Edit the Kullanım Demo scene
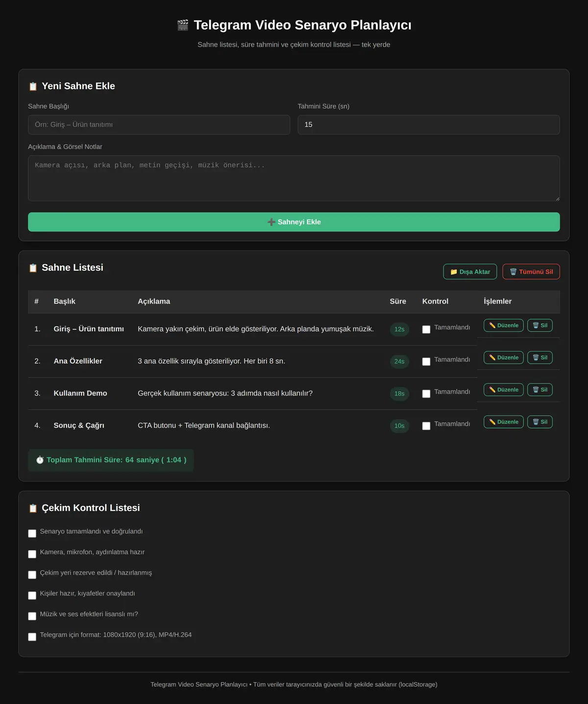This screenshot has width=588, height=704. pyautogui.click(x=504, y=390)
